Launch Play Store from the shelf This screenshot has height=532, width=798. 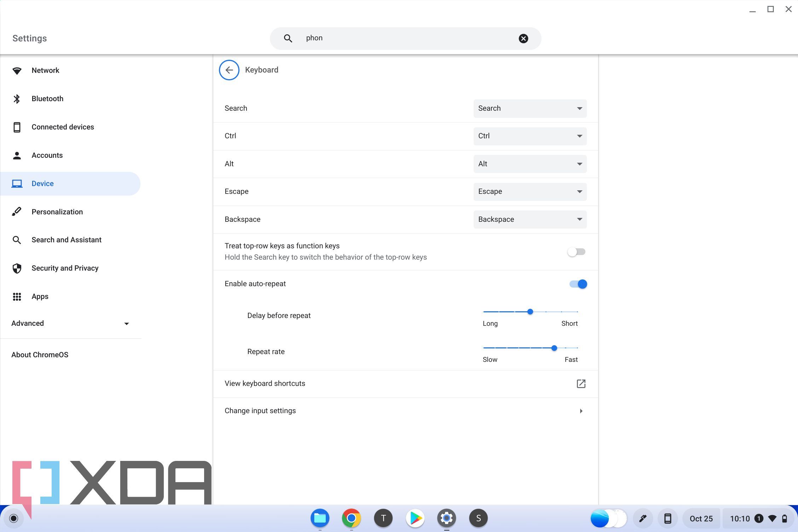pyautogui.click(x=415, y=518)
